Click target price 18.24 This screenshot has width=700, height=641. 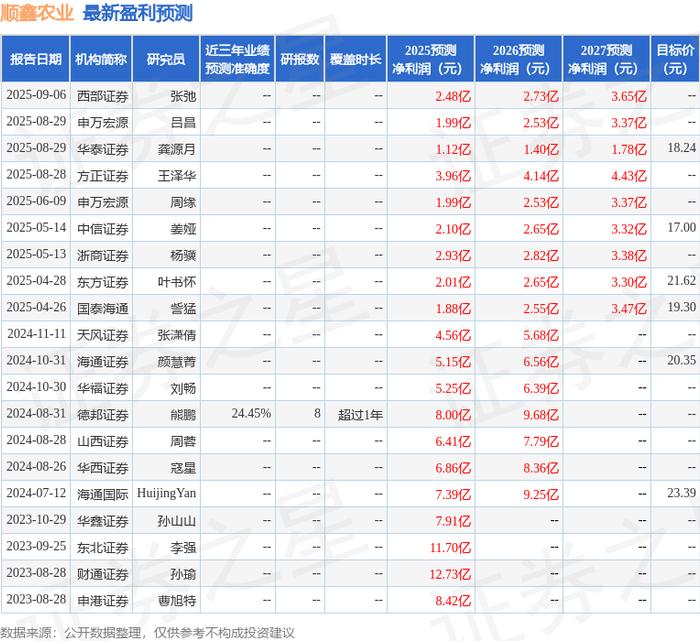click(682, 148)
